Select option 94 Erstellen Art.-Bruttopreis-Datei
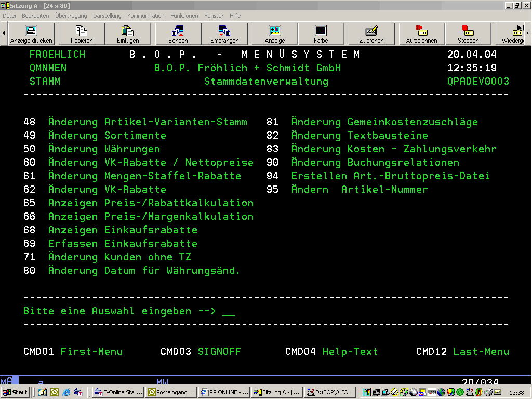Screen dimensions: 532x399 [x=378, y=176]
